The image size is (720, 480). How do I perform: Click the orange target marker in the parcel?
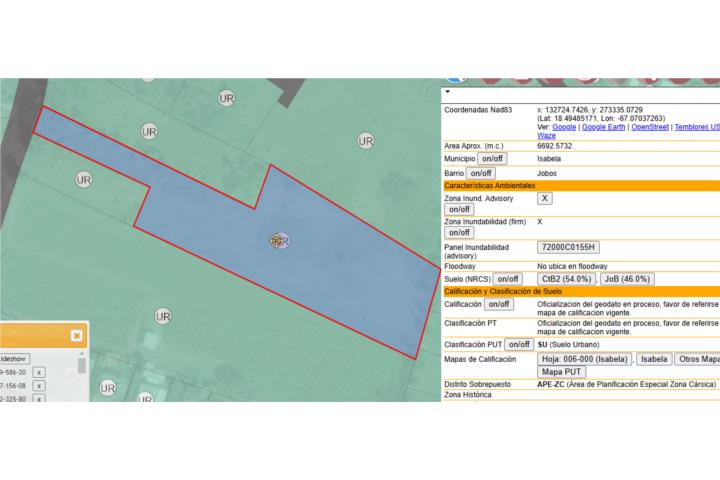point(277,240)
